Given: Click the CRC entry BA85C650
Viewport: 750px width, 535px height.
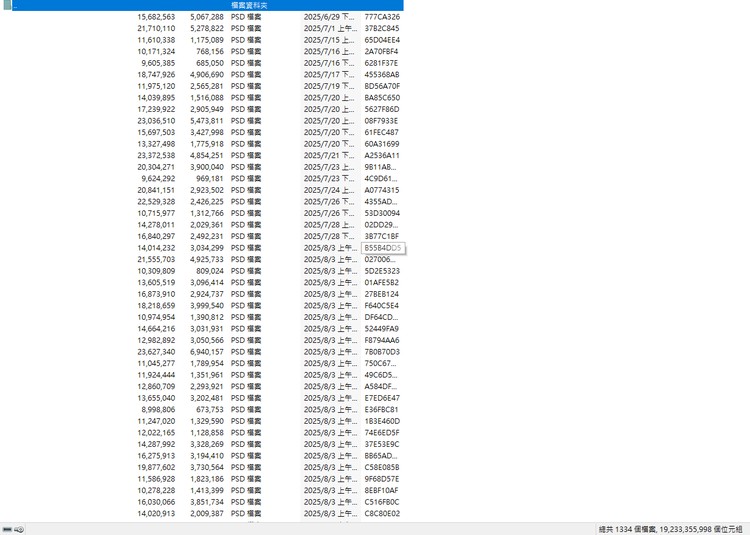Looking at the screenshot, I should click(x=381, y=98).
